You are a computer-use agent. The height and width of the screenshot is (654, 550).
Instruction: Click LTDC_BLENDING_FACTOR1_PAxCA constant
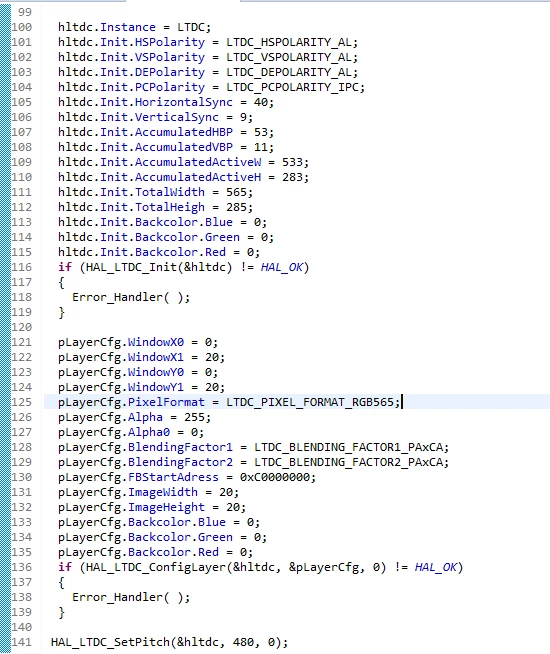click(348, 448)
